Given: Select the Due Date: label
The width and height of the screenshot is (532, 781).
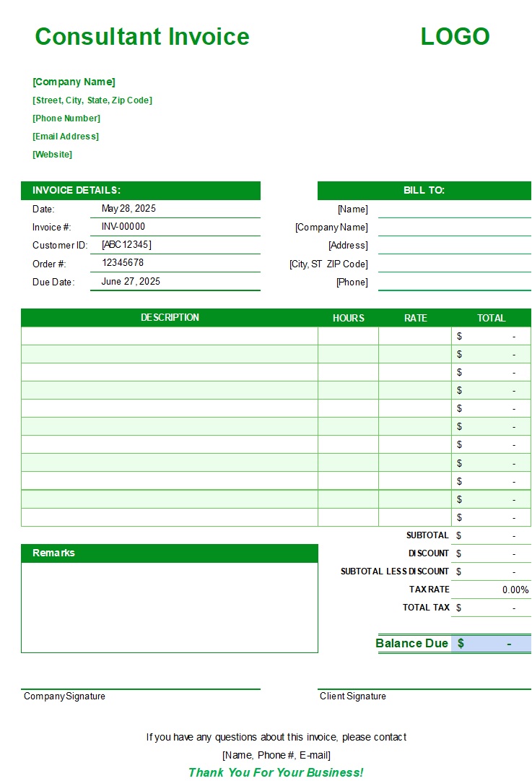Looking at the screenshot, I should click(53, 282).
